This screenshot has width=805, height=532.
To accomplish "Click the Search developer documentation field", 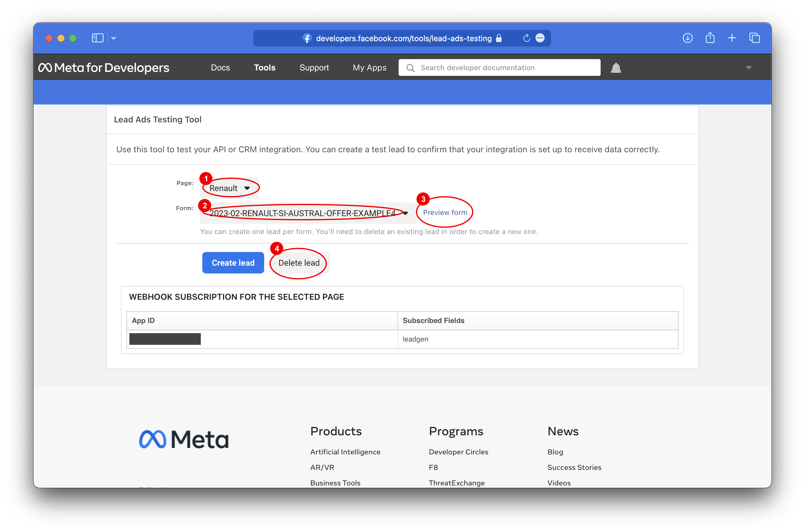I will 499,68.
